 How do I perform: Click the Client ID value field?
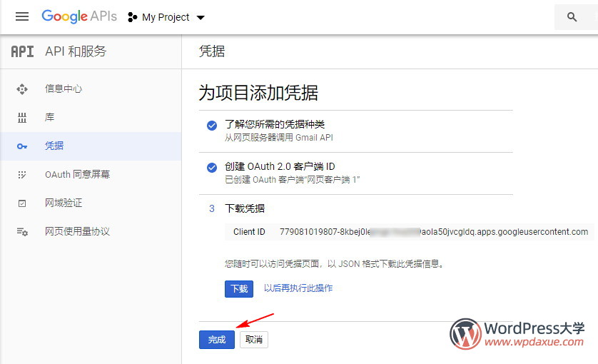pos(434,231)
